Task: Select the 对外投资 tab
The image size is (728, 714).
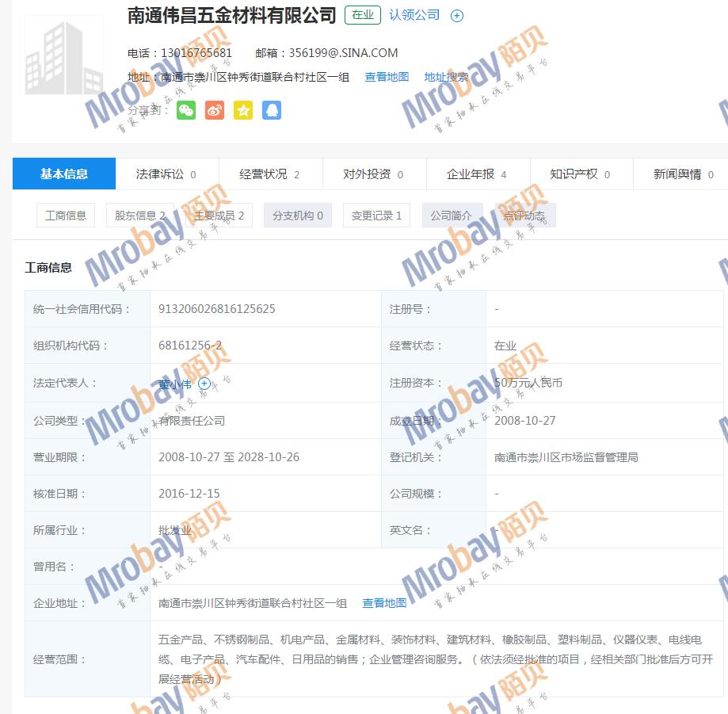Action: pos(374,174)
